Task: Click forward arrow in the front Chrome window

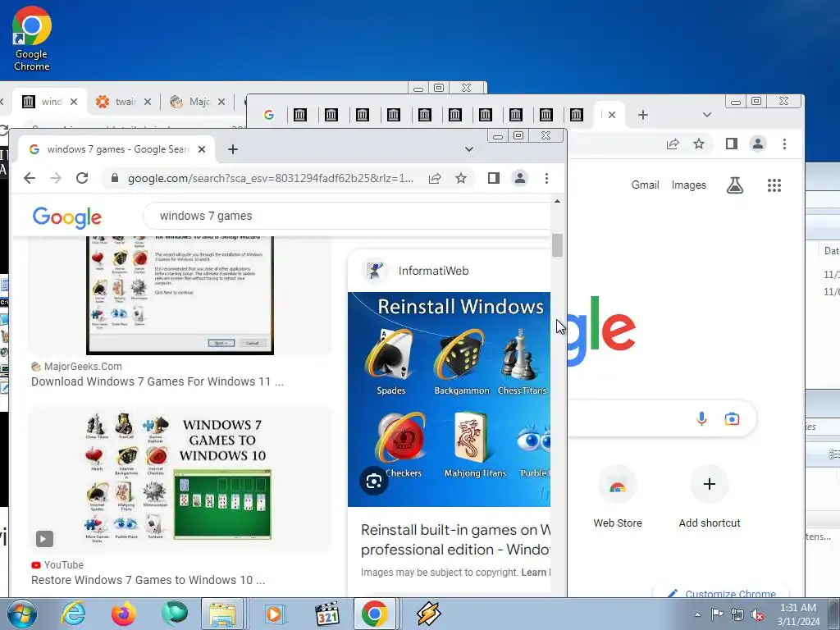Action: point(56,178)
